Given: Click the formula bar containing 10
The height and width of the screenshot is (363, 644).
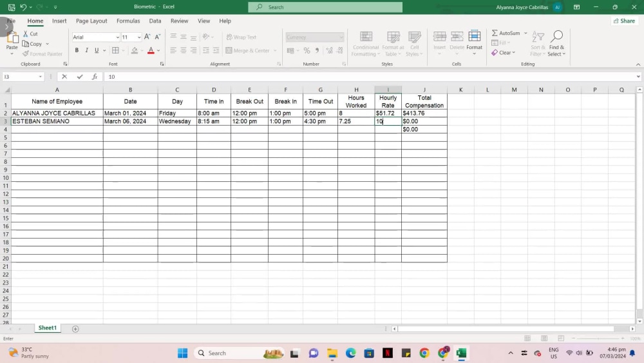Looking at the screenshot, I should (x=370, y=77).
